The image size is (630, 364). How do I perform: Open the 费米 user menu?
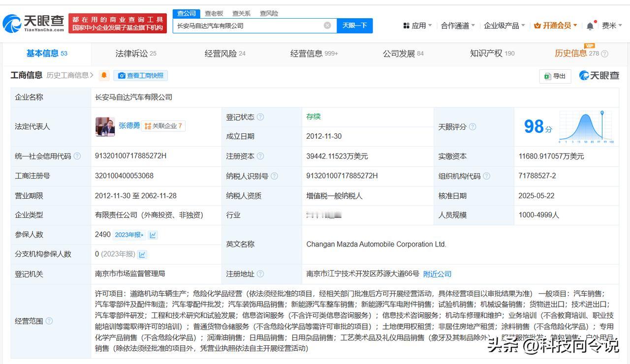pyautogui.click(x=612, y=26)
